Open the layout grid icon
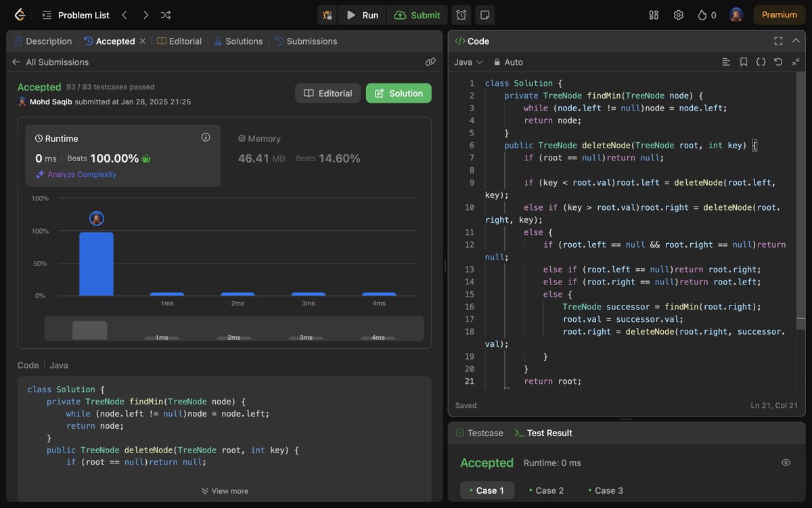This screenshot has height=508, width=812. 654,15
